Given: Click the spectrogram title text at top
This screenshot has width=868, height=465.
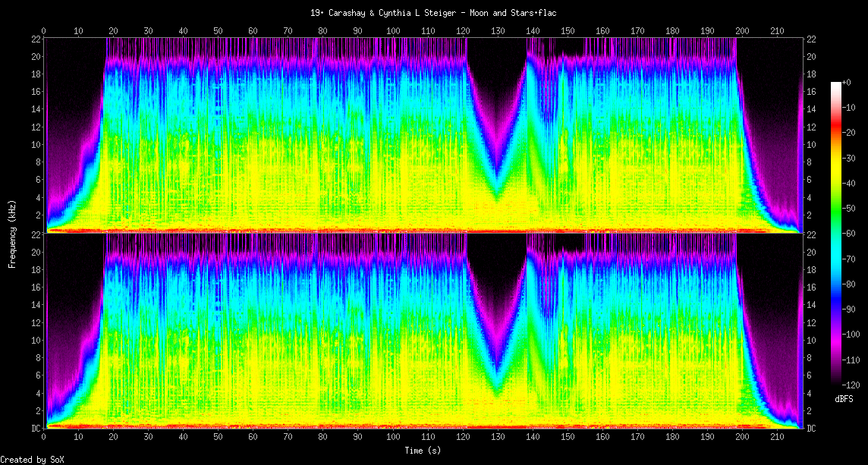Looking at the screenshot, I should coord(433,13).
